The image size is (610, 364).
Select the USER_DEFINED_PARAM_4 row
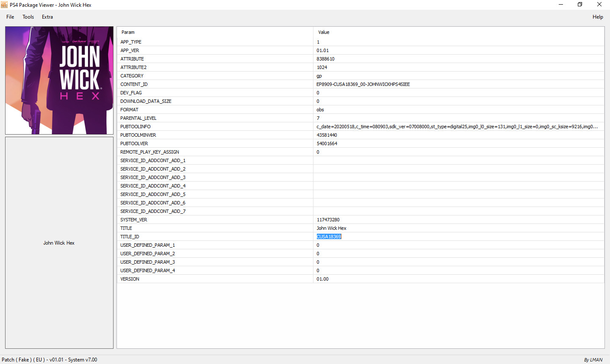point(360,270)
